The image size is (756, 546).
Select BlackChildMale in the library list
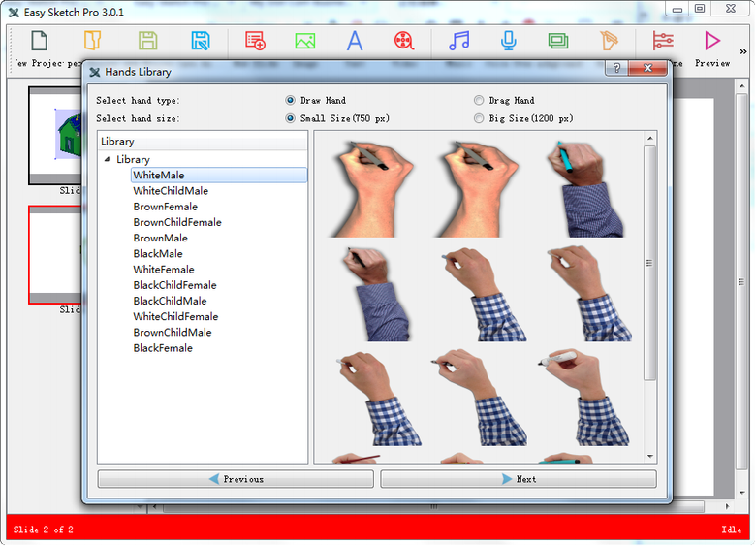point(170,301)
